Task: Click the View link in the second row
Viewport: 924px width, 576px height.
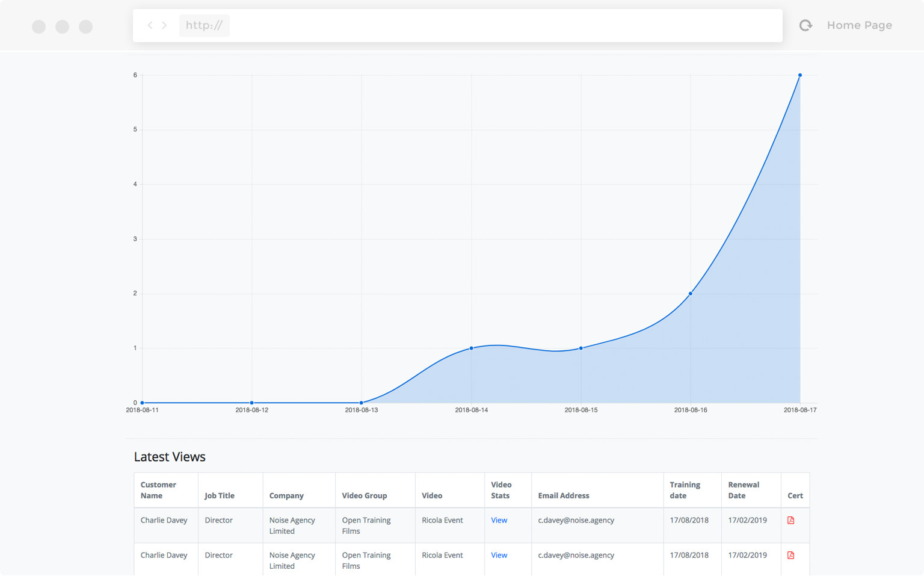Action: pos(499,555)
